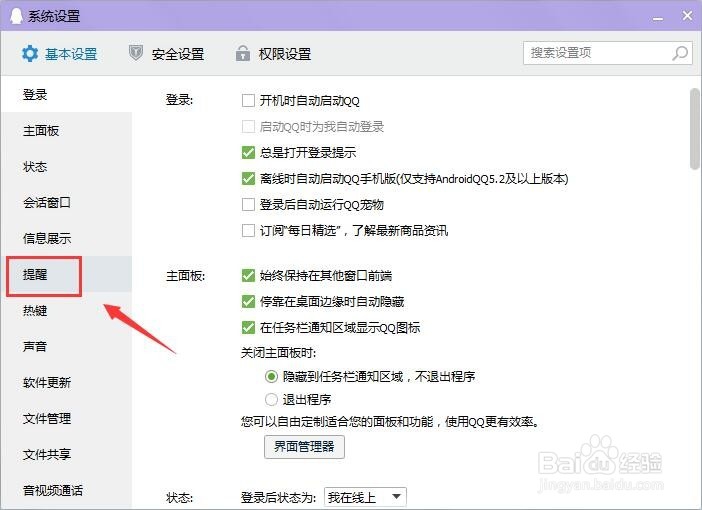Open 会话窗口 settings section
The height and width of the screenshot is (510, 702).
click(x=67, y=202)
